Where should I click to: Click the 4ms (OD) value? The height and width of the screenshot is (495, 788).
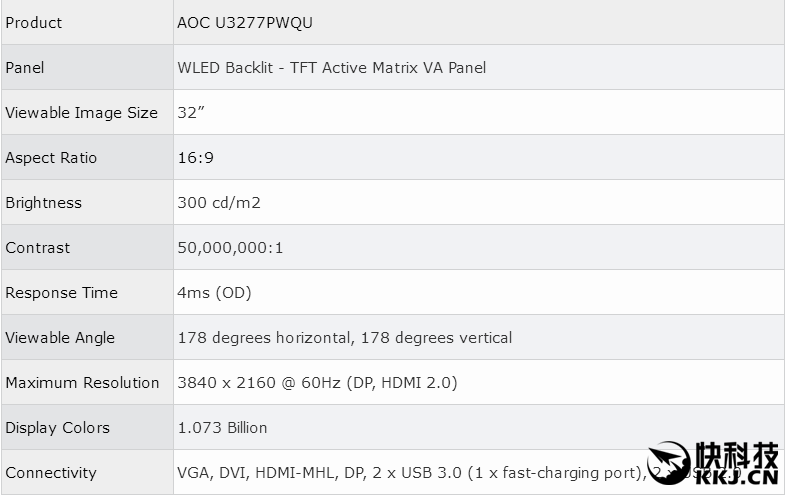(214, 292)
